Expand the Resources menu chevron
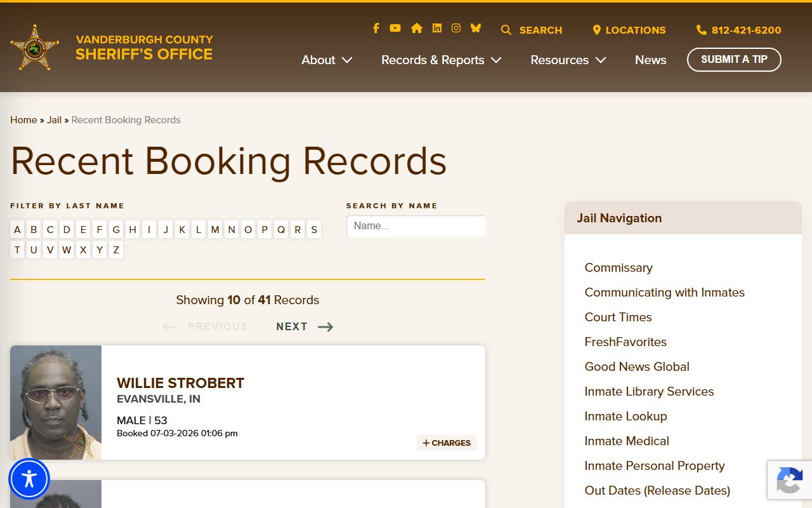The height and width of the screenshot is (508, 812). [x=601, y=60]
